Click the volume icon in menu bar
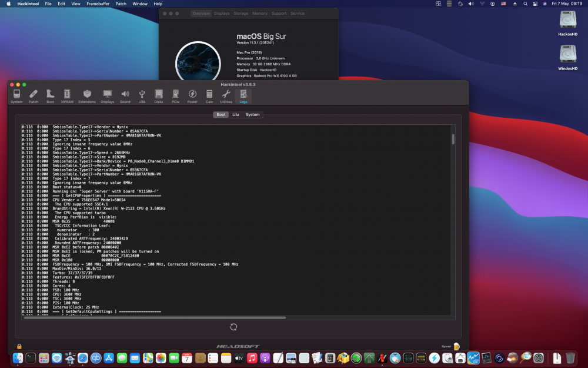Image resolution: width=588 pixels, height=368 pixels. click(x=471, y=4)
